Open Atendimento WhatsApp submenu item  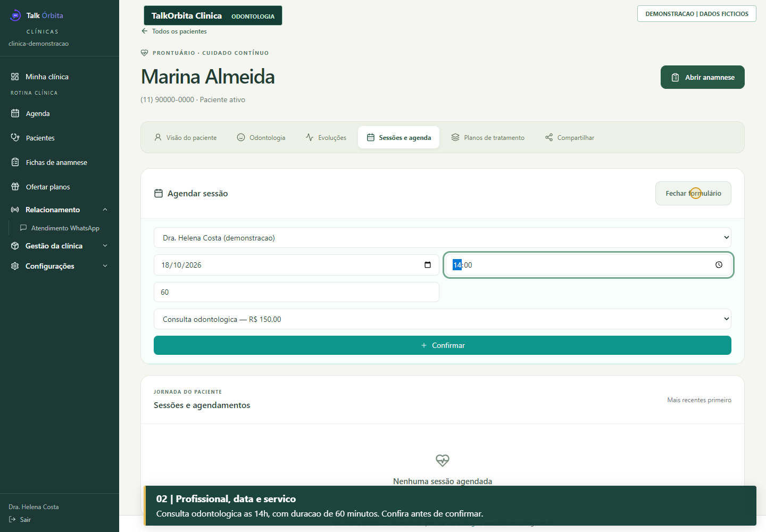point(64,228)
